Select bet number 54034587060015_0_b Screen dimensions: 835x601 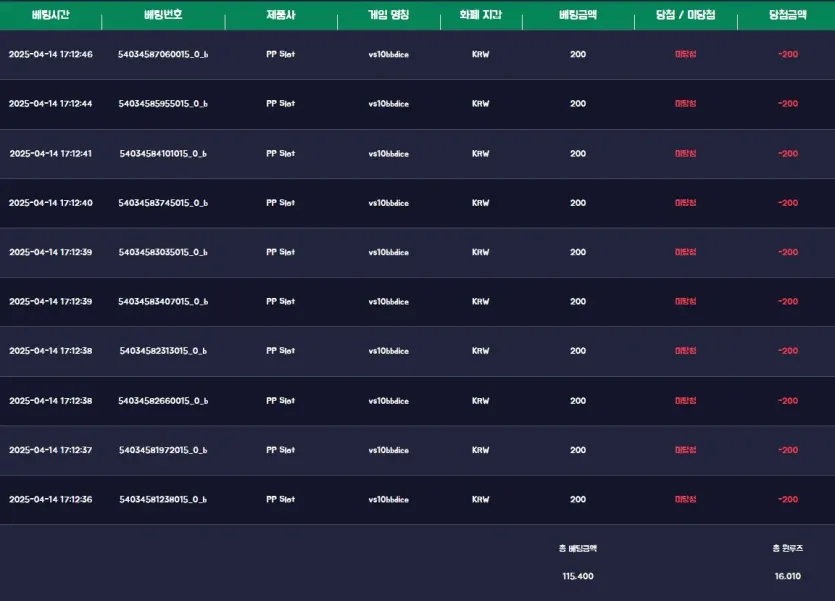tap(163, 54)
